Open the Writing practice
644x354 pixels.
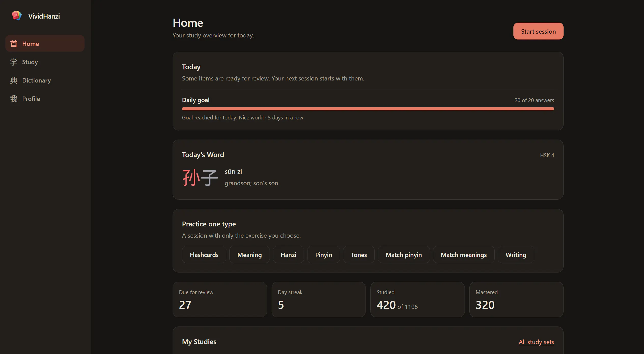click(516, 254)
